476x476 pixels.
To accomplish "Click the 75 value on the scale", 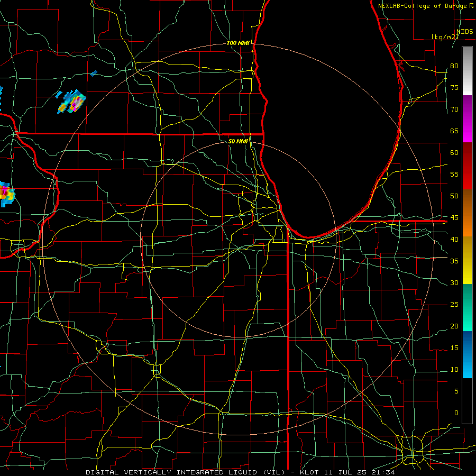I will [x=454, y=87].
